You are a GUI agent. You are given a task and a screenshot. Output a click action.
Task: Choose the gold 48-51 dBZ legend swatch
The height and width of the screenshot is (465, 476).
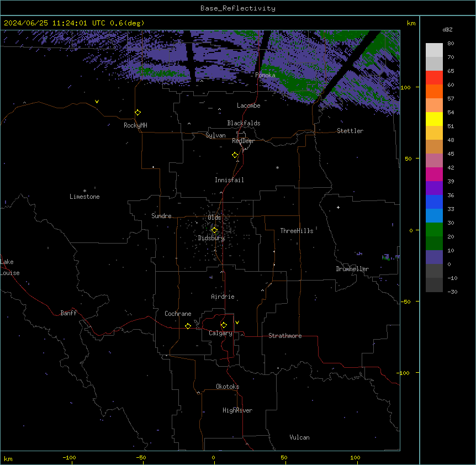pyautogui.click(x=434, y=133)
